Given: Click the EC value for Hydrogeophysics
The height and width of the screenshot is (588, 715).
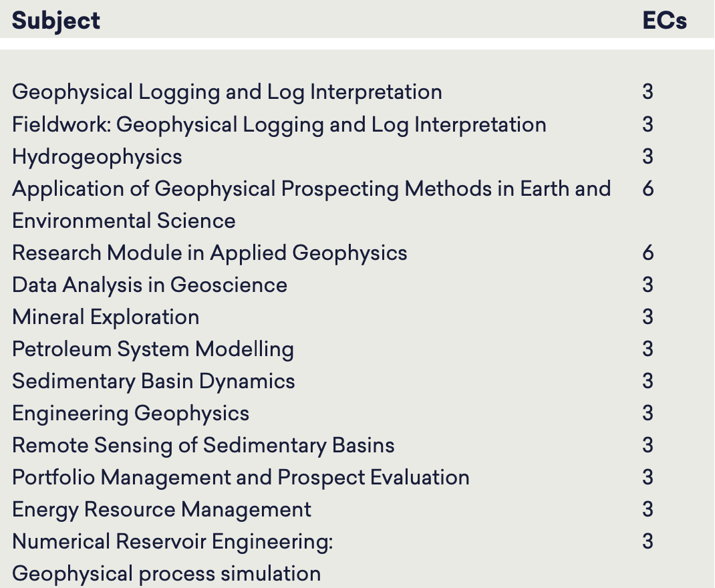Looking at the screenshot, I should (648, 157).
